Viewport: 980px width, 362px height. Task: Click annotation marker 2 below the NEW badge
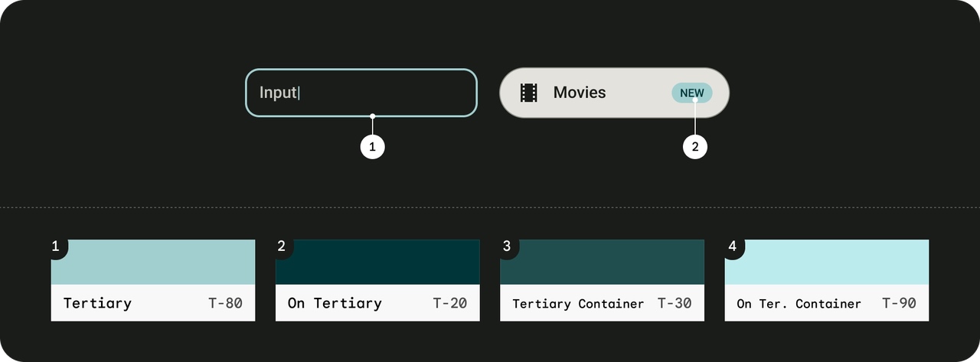[695, 148]
